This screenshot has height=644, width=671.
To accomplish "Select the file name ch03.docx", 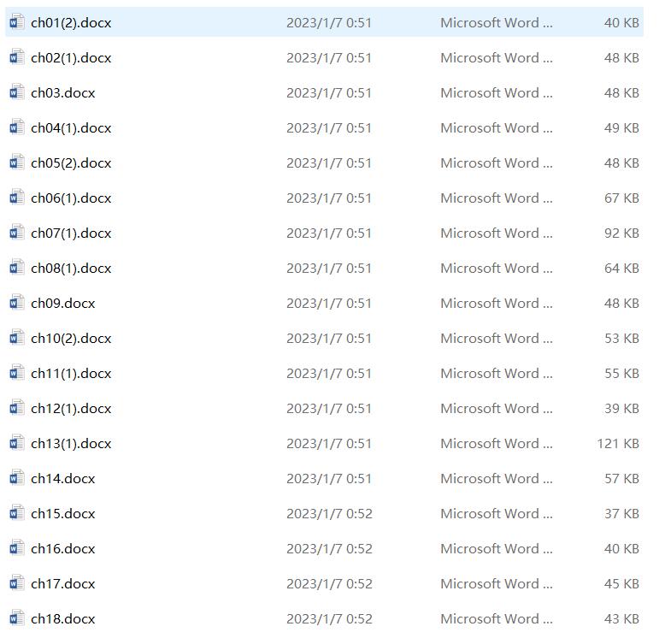I will (63, 93).
